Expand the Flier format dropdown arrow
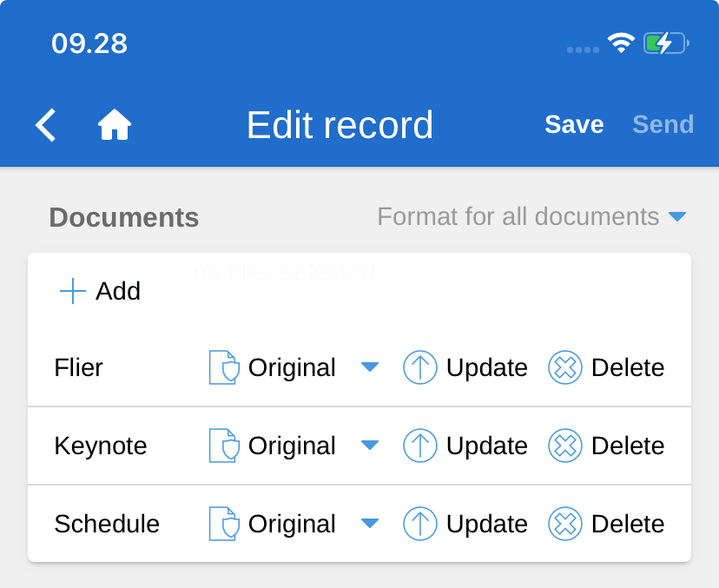 pos(370,367)
